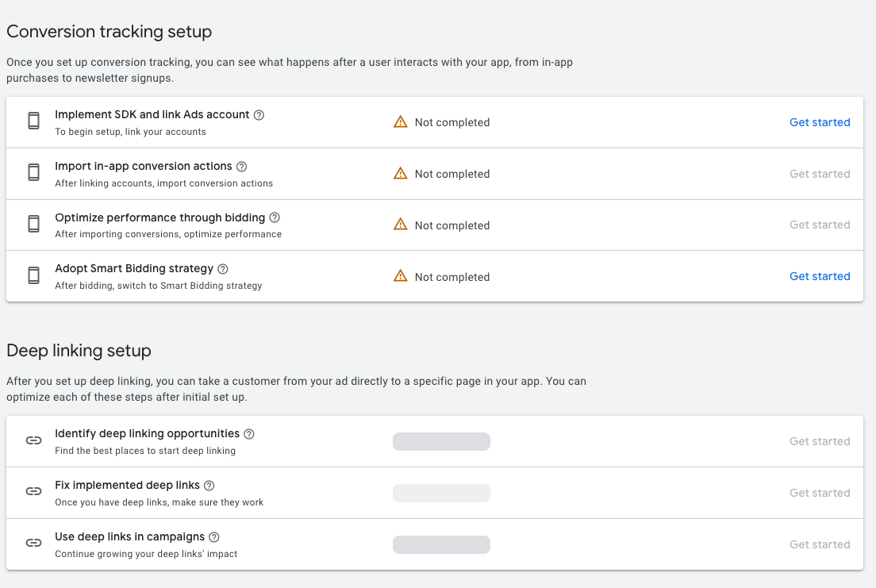Click warning icon in Adopt Smart Bidding row
The image size is (876, 588).
(x=401, y=276)
